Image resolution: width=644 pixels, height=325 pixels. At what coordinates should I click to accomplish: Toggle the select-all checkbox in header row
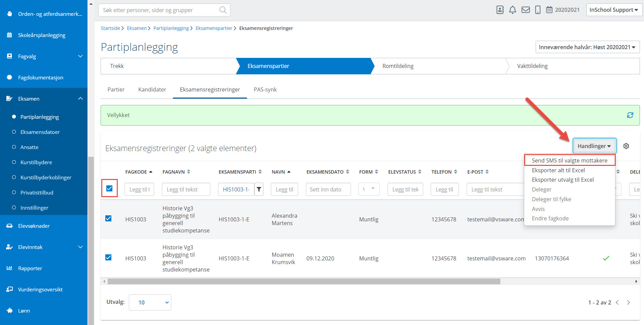pos(109,188)
